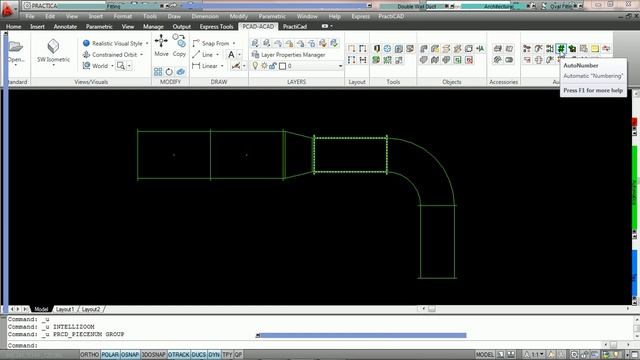Expand the Snap From dropdown arrow
The image size is (640, 360).
pos(234,43)
